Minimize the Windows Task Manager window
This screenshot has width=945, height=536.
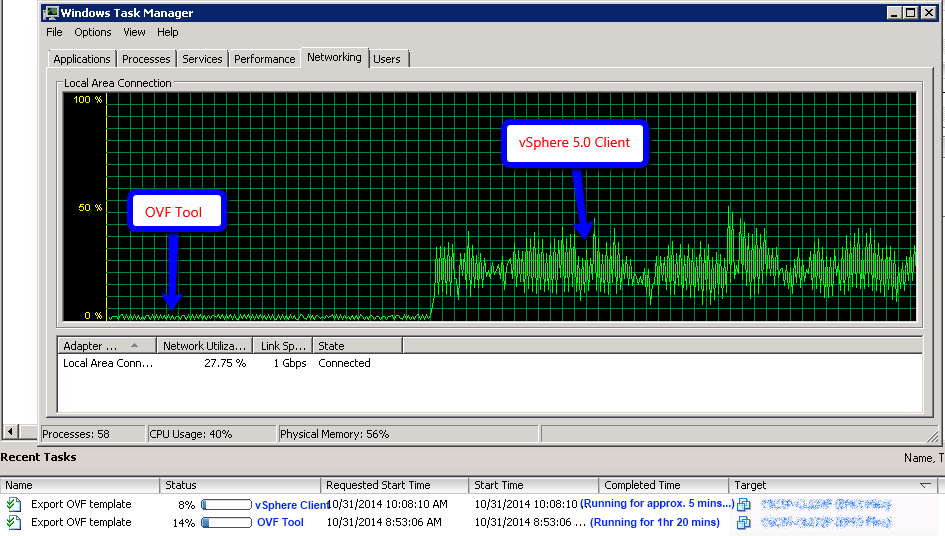pyautogui.click(x=893, y=13)
